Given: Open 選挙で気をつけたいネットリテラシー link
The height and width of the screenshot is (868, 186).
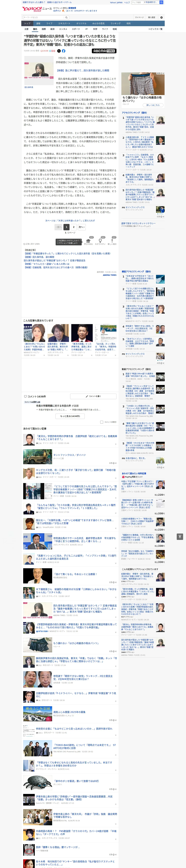Looking at the screenshot, I should (138, 223).
